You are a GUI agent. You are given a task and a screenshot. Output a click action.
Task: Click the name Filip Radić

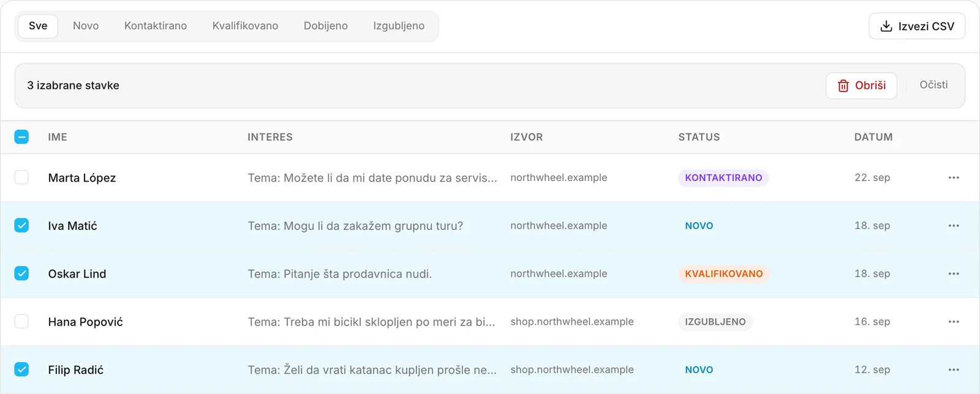tap(76, 370)
